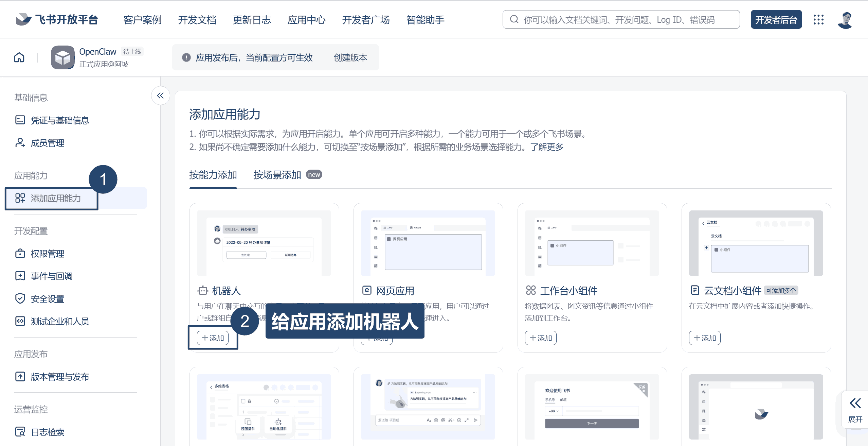
Task: Click the 了解更多 link
Action: pos(547,147)
